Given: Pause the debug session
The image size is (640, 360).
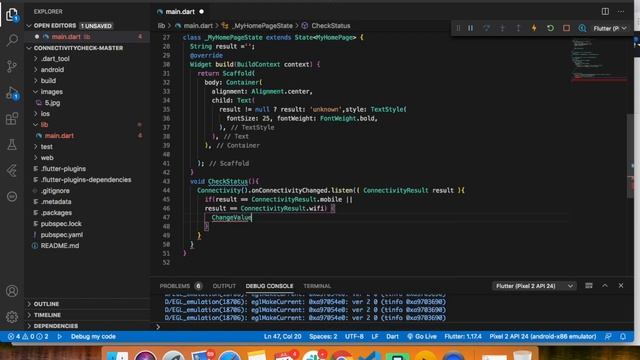Looking at the screenshot, I should click(x=470, y=28).
